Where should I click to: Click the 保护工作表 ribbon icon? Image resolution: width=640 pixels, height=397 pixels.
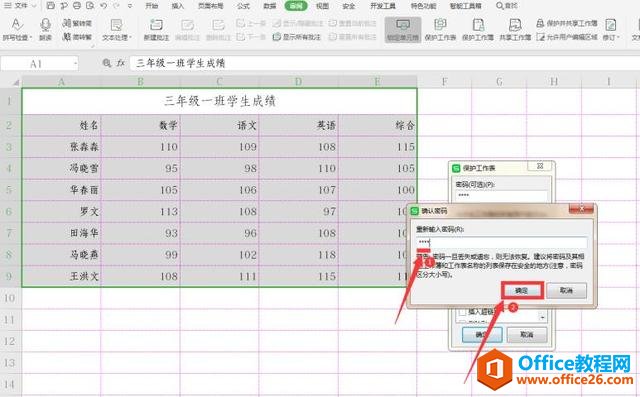440,29
